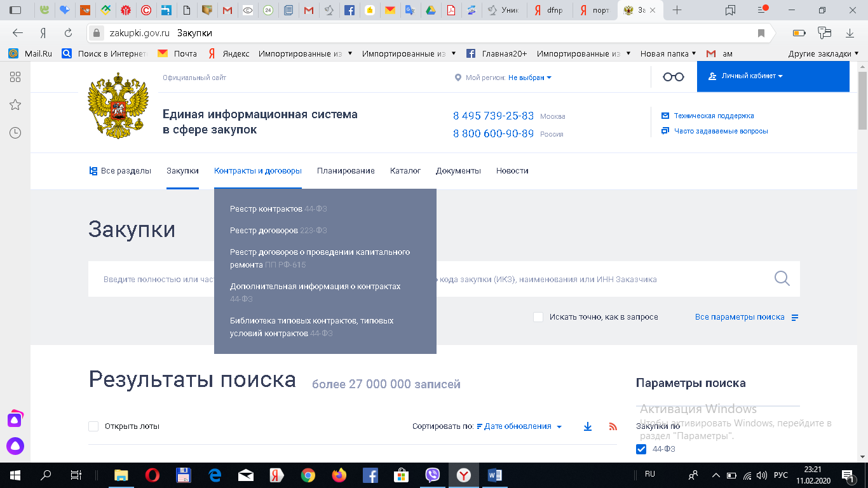Tick the 'Открыть лоты' checkbox
The width and height of the screenshot is (868, 488).
pos(93,426)
